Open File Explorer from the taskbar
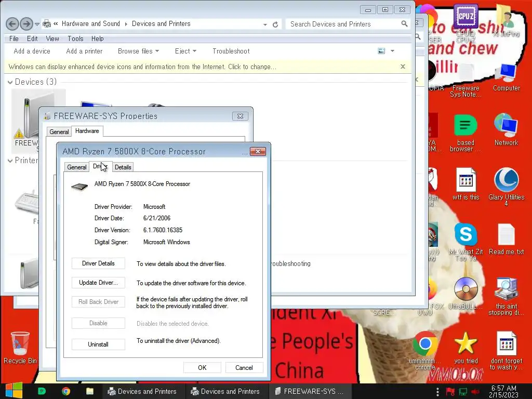This screenshot has height=399, width=532. 89,391
